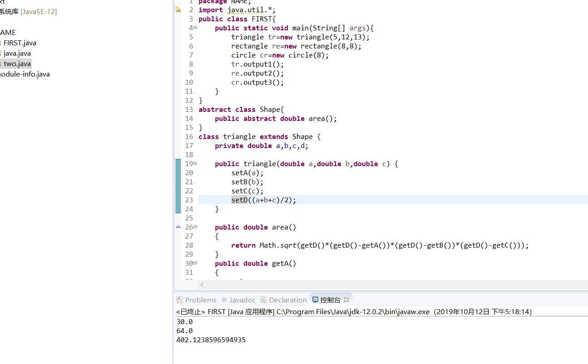Screen dimensions: 588x364
Task: Click the override marker beside line 26
Action: click(x=178, y=227)
